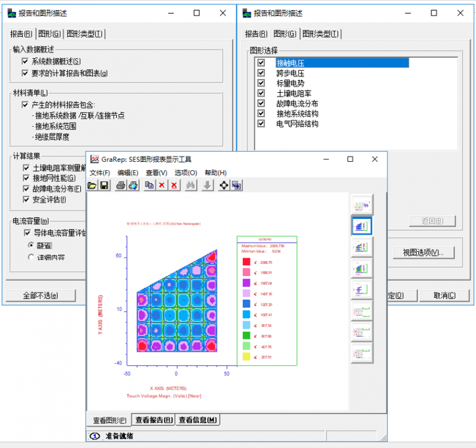
Task: Open a graph file via the folder icon
Action: click(92, 185)
